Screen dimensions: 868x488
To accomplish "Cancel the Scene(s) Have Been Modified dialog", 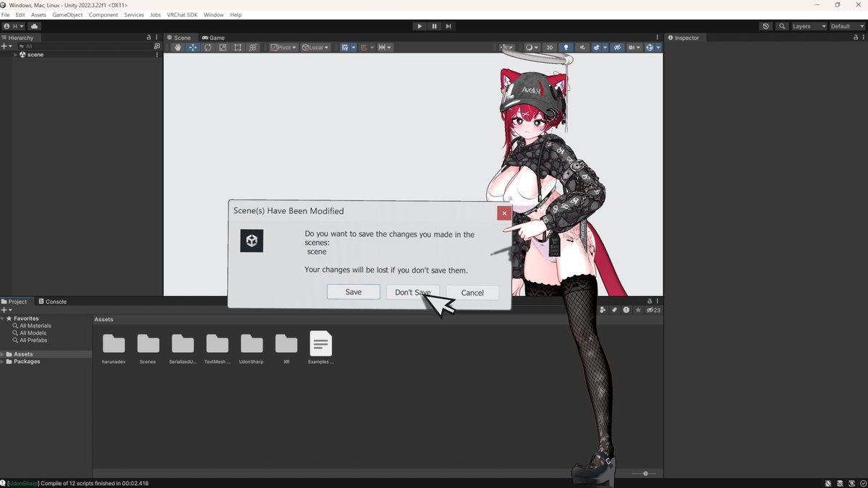I will pos(472,292).
